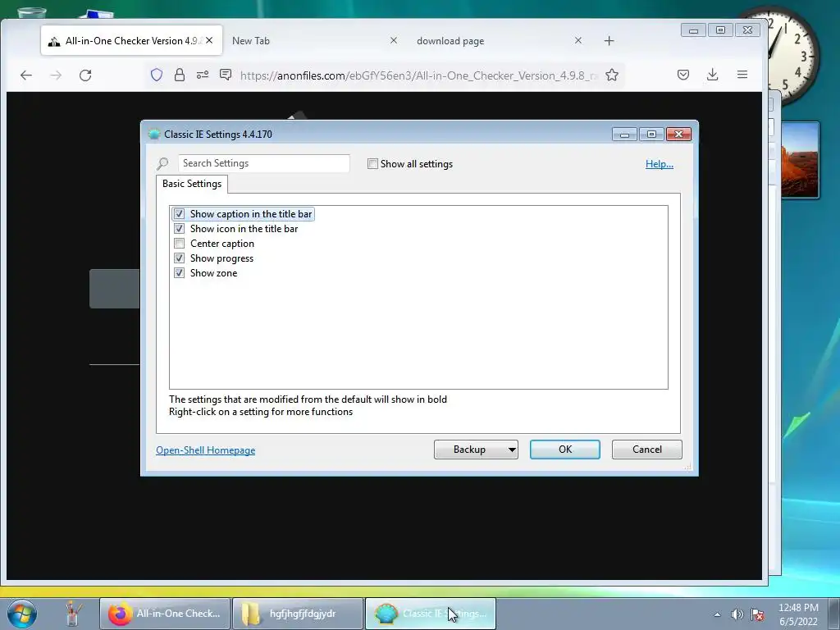Expand the Backup button dropdown arrow
This screenshot has width=840, height=630.
[x=512, y=450]
